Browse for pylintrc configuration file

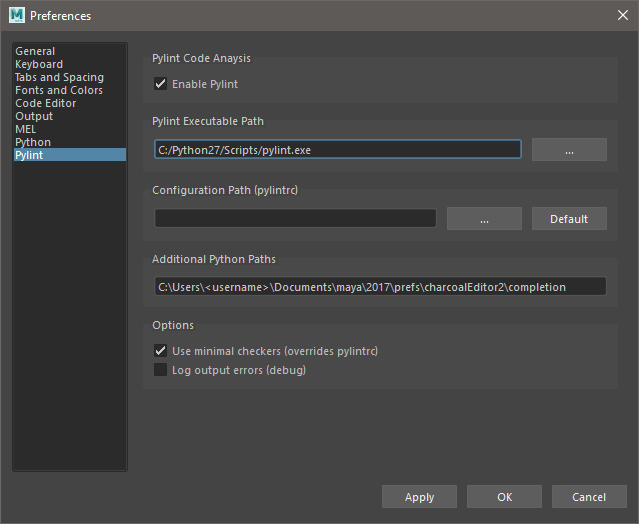(484, 219)
